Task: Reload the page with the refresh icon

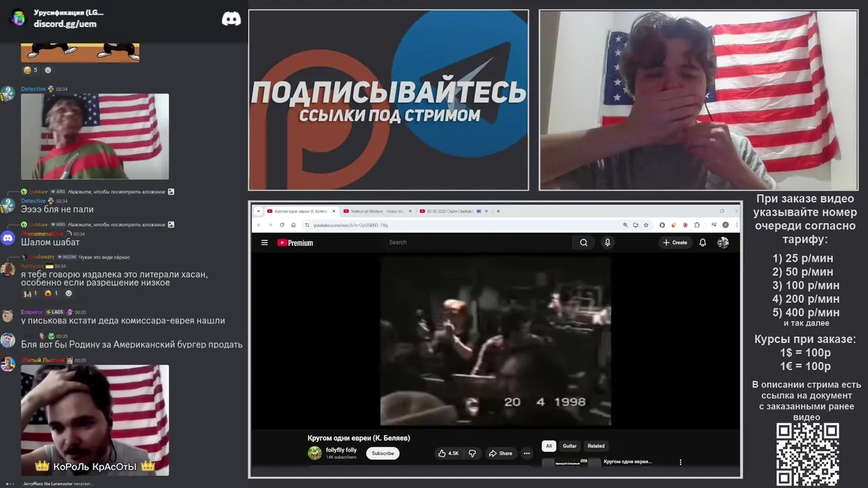Action: point(282,225)
